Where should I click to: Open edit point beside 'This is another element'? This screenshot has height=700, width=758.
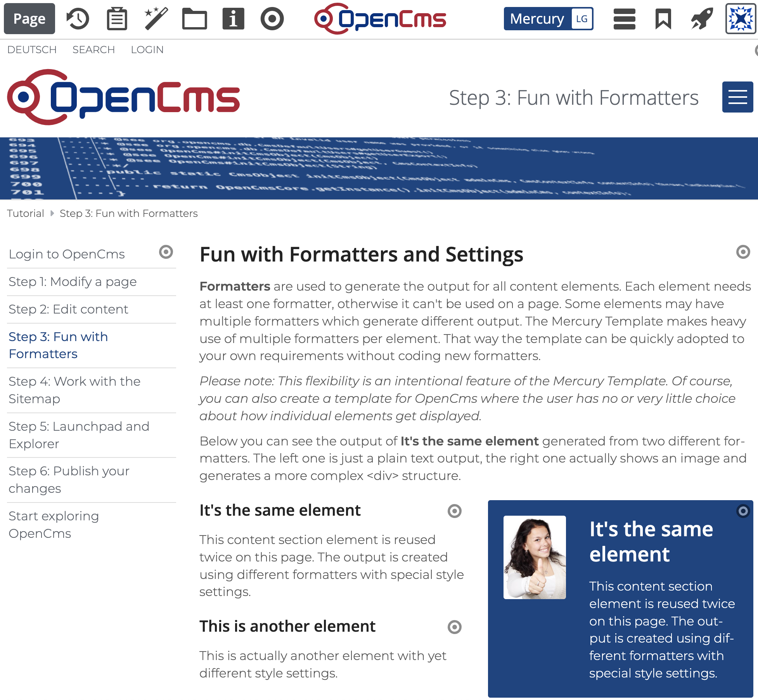point(454,627)
